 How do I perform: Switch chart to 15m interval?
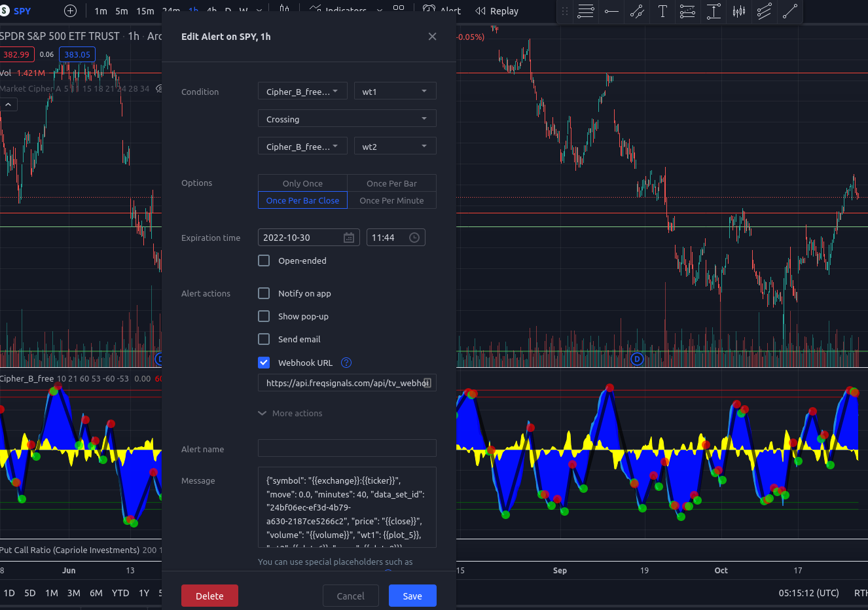pyautogui.click(x=145, y=11)
